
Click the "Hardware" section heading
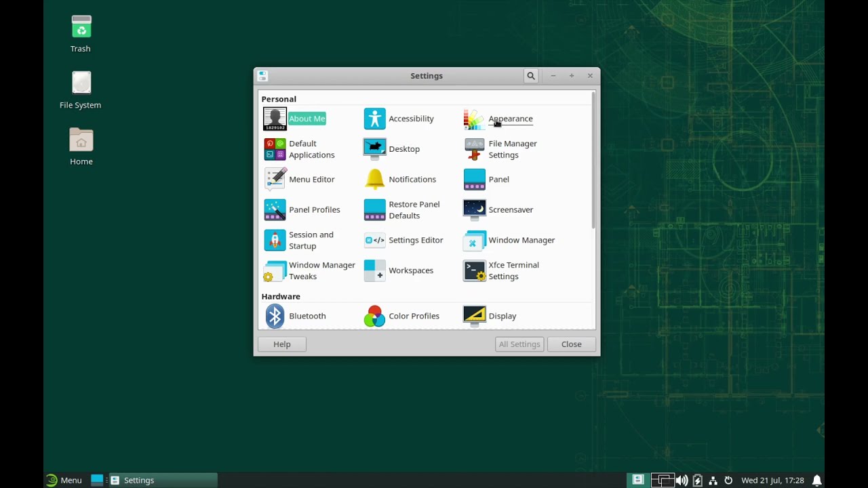[x=281, y=296]
